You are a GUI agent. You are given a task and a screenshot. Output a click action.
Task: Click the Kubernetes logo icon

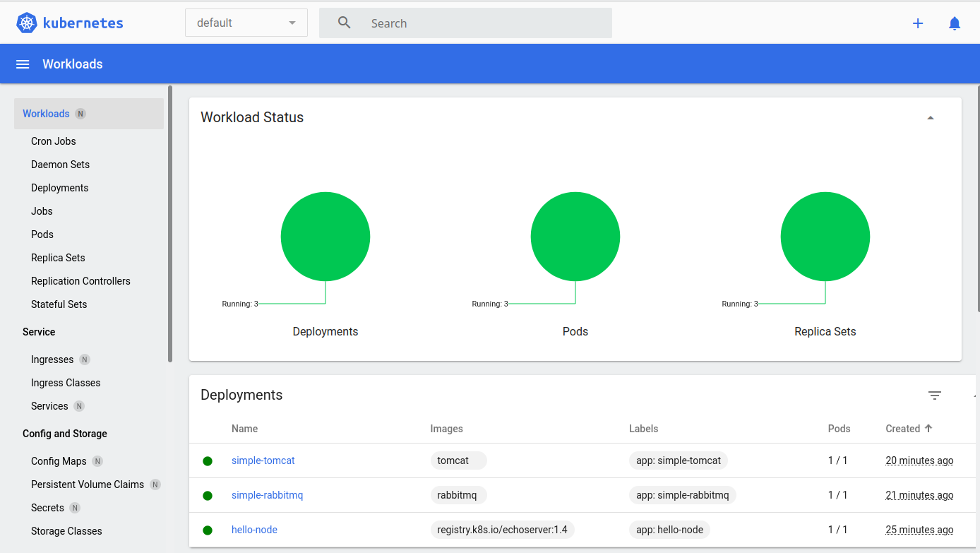point(26,22)
